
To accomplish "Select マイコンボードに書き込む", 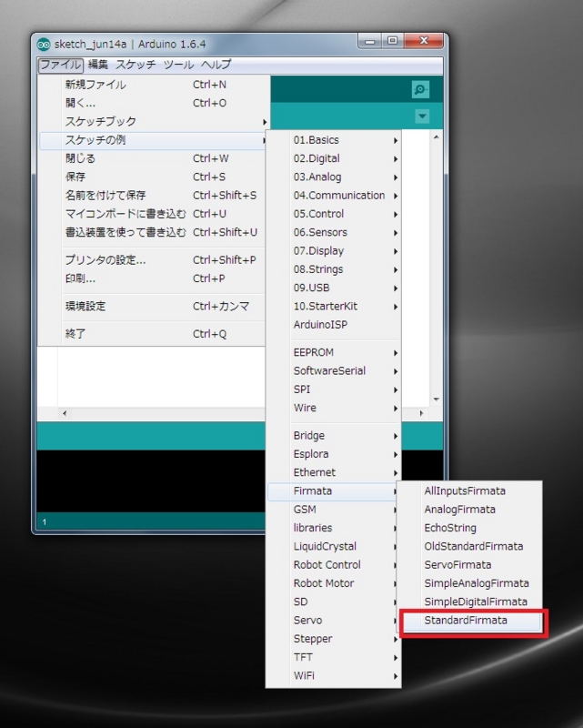I will point(153,214).
